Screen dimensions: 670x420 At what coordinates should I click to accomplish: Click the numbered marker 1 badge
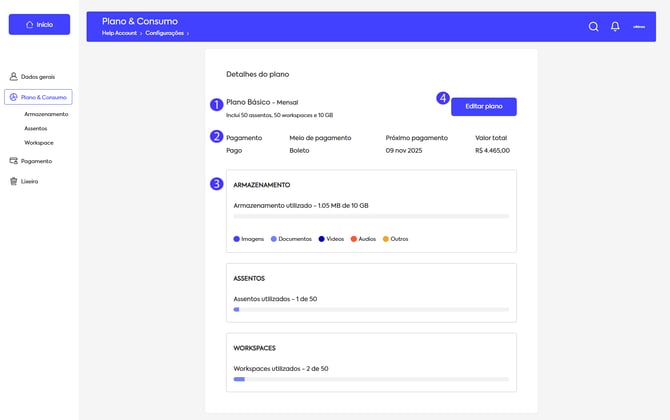216,105
